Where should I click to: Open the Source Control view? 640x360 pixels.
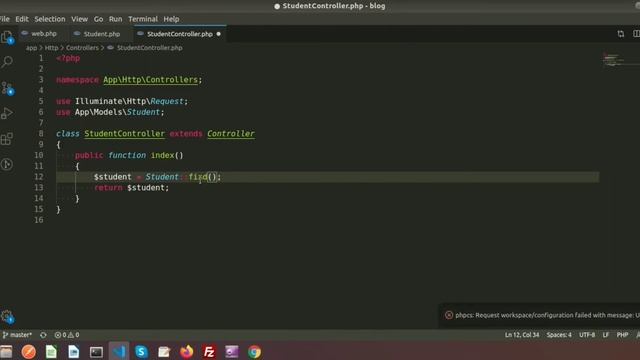(7, 88)
